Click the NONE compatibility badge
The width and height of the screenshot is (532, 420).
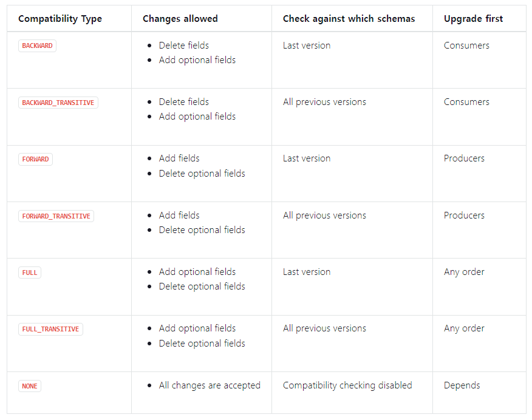(x=30, y=386)
